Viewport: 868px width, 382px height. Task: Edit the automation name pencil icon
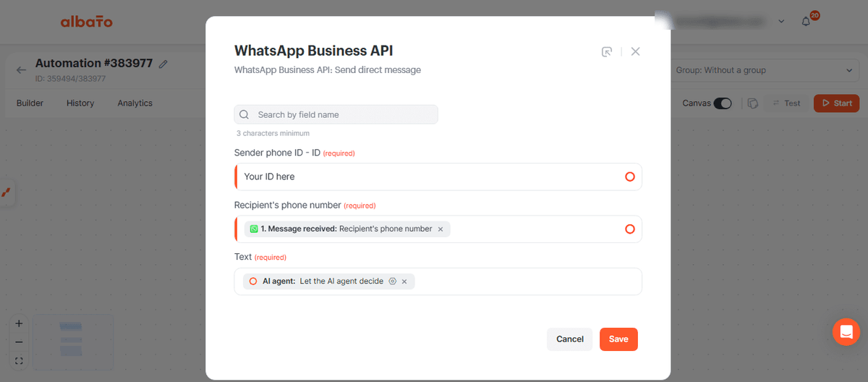(163, 64)
